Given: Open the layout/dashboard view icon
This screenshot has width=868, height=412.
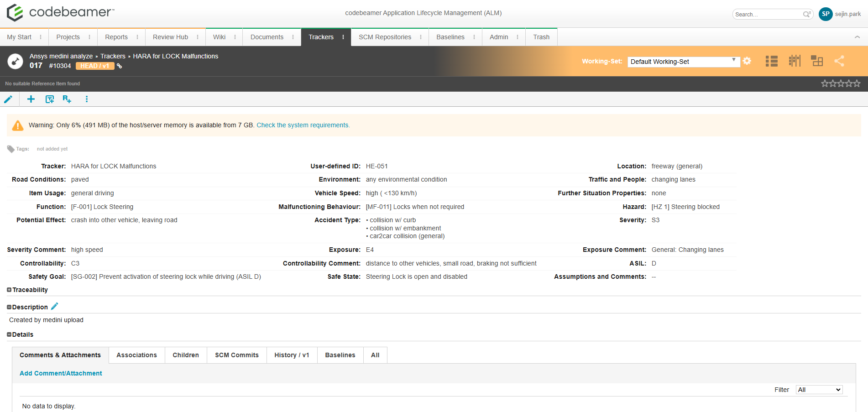Looking at the screenshot, I should [817, 61].
